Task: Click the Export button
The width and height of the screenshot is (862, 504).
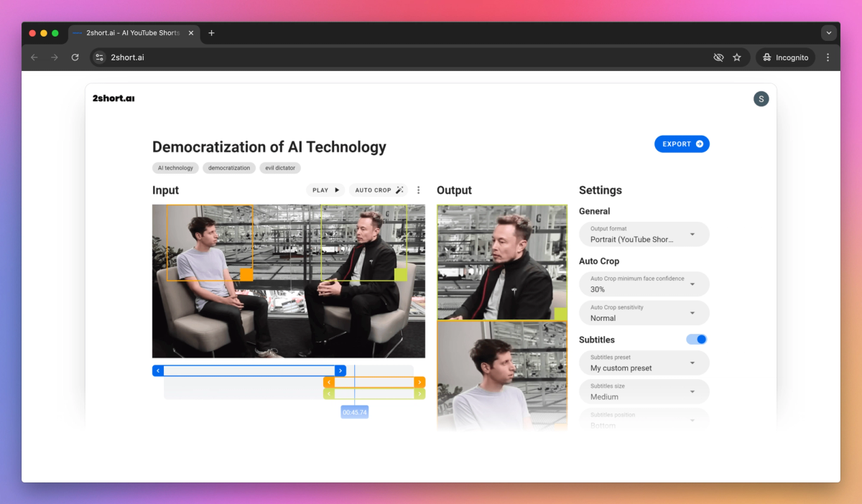Action: (682, 144)
